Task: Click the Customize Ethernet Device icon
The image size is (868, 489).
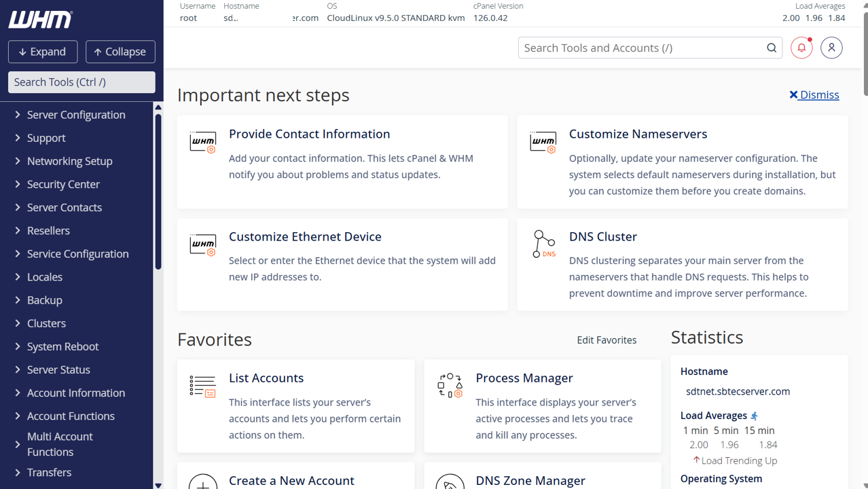Action: click(x=202, y=244)
